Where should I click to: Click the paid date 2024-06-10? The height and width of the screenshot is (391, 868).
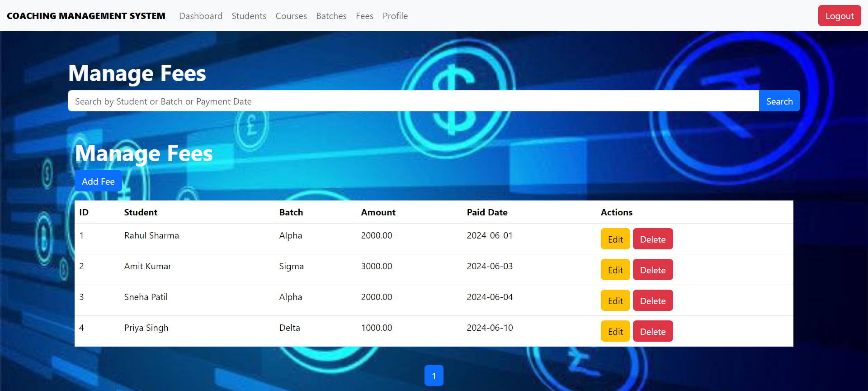(490, 328)
